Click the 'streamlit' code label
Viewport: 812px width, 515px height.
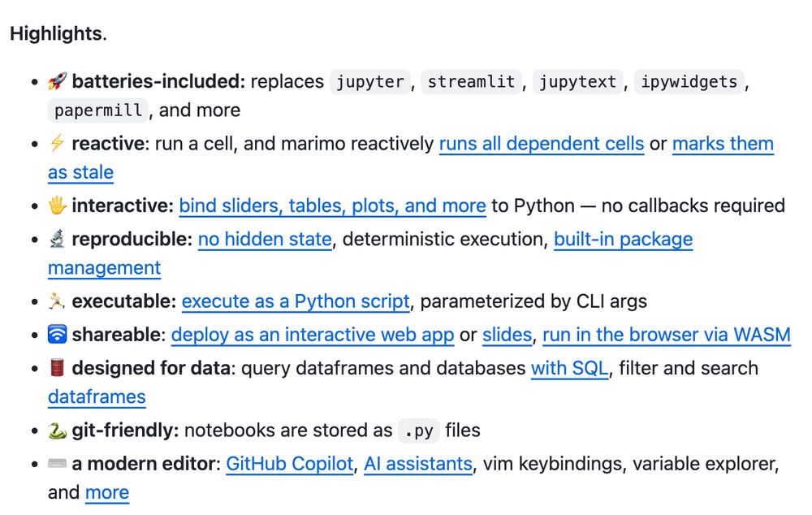pyautogui.click(x=471, y=82)
